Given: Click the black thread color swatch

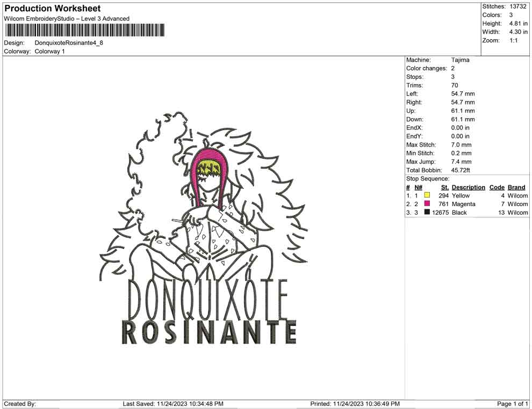Looking at the screenshot, I should 427,212.
